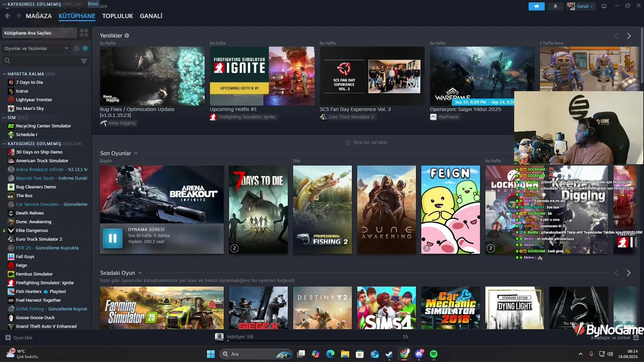Open Discord from the taskbar
The height and width of the screenshot is (362, 644).
coord(419,354)
